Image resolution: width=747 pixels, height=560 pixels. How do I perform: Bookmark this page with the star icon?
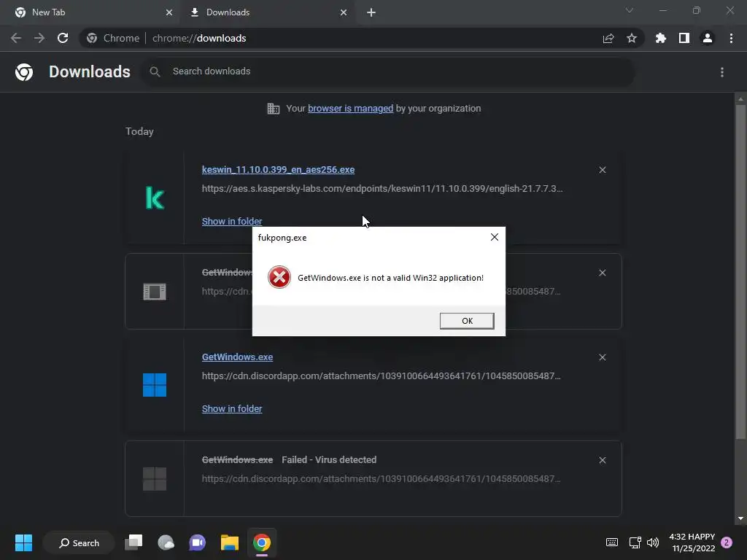tap(632, 38)
